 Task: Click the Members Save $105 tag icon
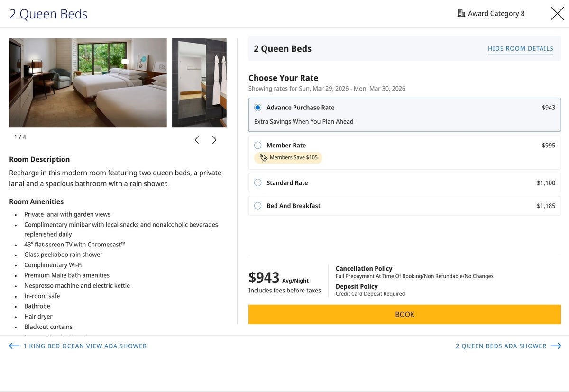264,158
